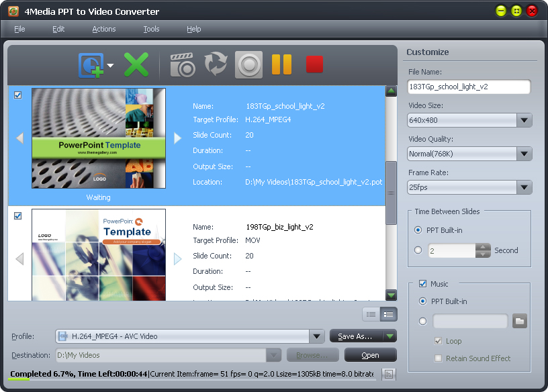
Task: Toggle the Loop checkbox
Action: tap(438, 340)
